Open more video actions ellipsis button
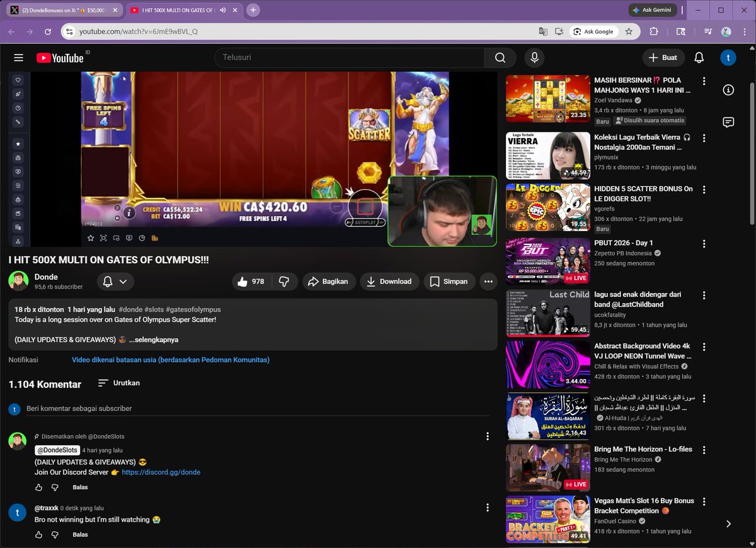756x548 pixels. (488, 282)
